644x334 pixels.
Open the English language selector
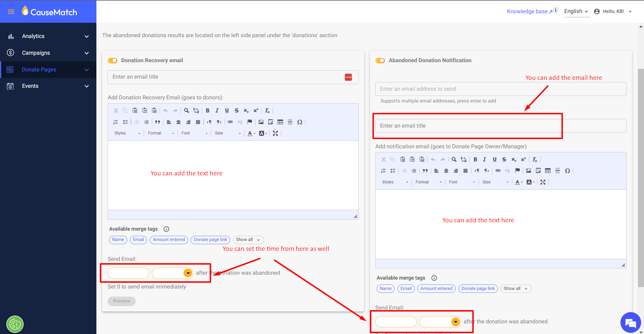[576, 12]
